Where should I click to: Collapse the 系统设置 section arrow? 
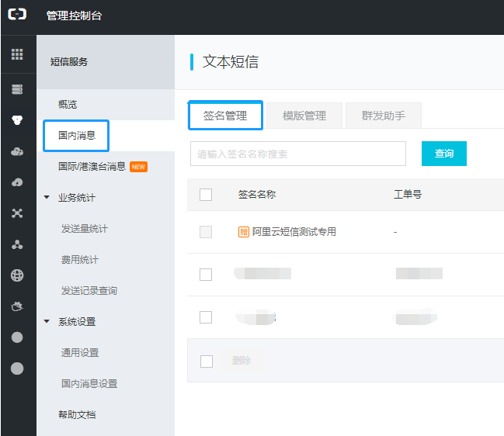[x=47, y=321]
